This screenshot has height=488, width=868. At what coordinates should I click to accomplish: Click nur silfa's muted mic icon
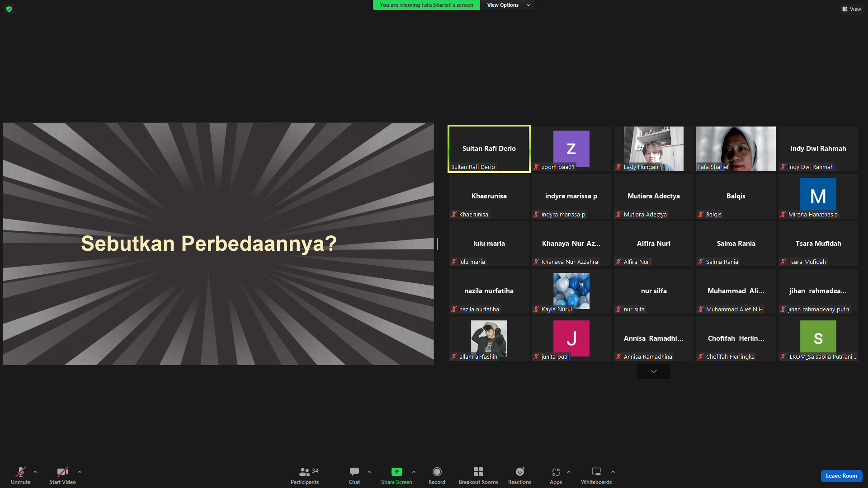tap(618, 310)
